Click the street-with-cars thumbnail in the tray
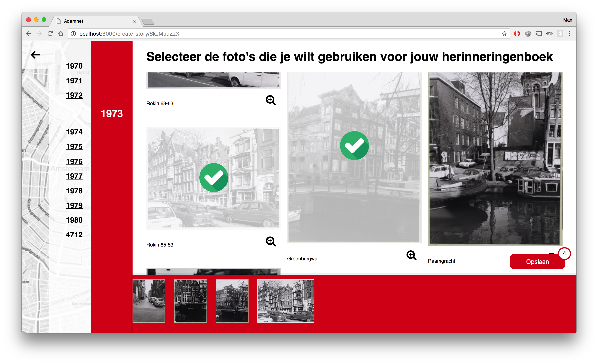Screen dimensions: 598x364 pos(149,301)
